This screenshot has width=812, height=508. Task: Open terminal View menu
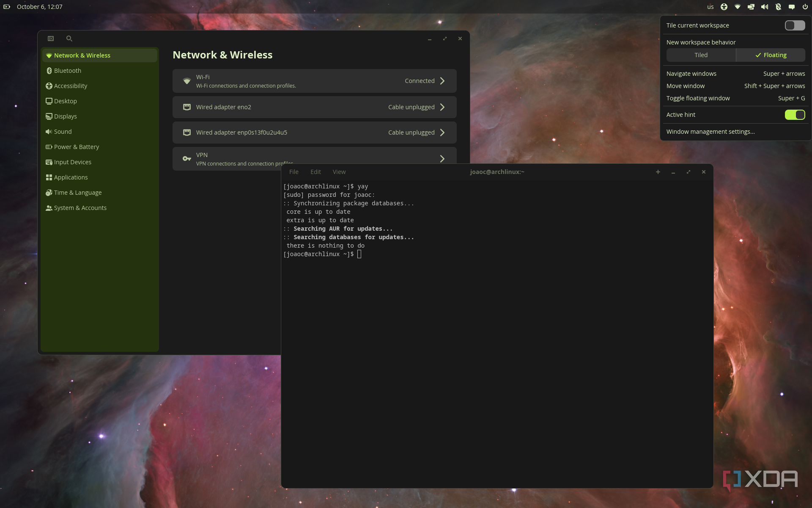(x=339, y=172)
